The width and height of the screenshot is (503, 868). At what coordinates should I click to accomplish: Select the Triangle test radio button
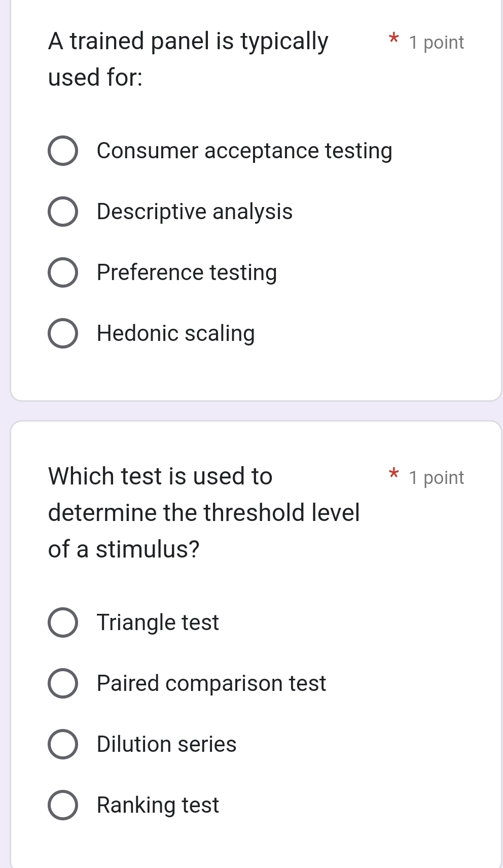(x=63, y=622)
